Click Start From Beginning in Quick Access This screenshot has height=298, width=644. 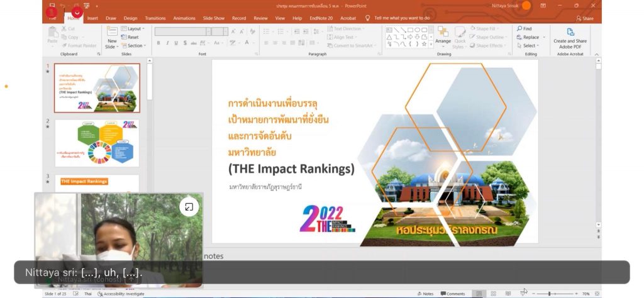87,6
